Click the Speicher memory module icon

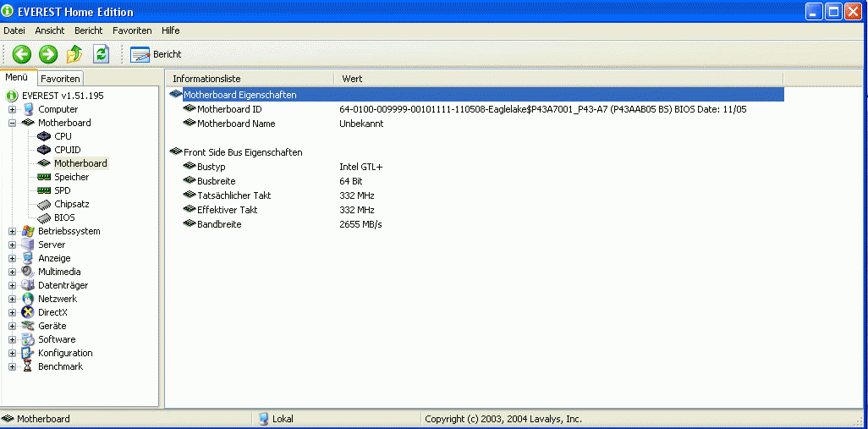[x=44, y=177]
